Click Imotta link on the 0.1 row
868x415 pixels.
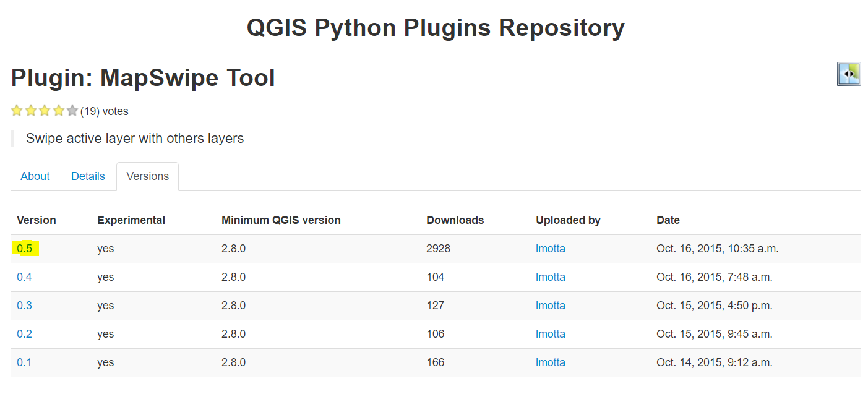click(x=550, y=362)
